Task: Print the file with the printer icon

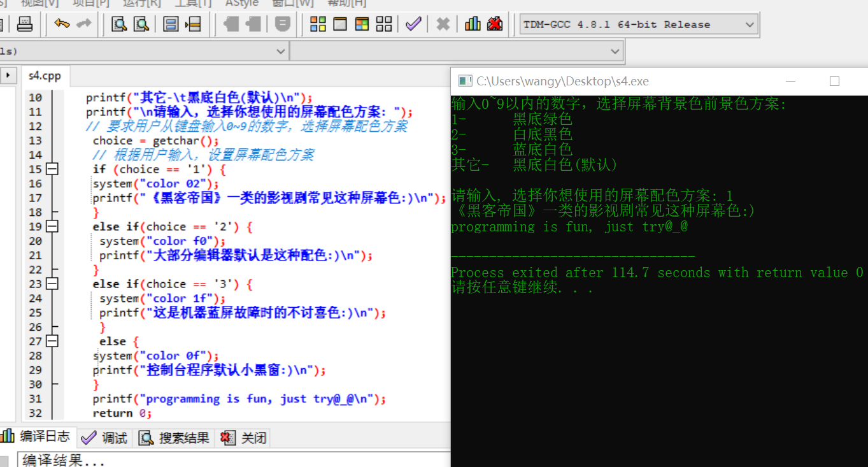Action: pyautogui.click(x=25, y=24)
